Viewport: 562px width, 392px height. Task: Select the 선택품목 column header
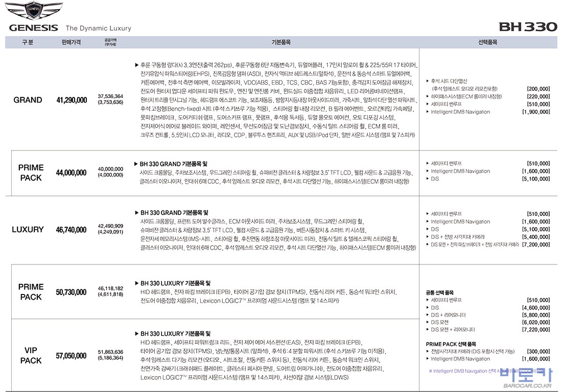point(487,42)
